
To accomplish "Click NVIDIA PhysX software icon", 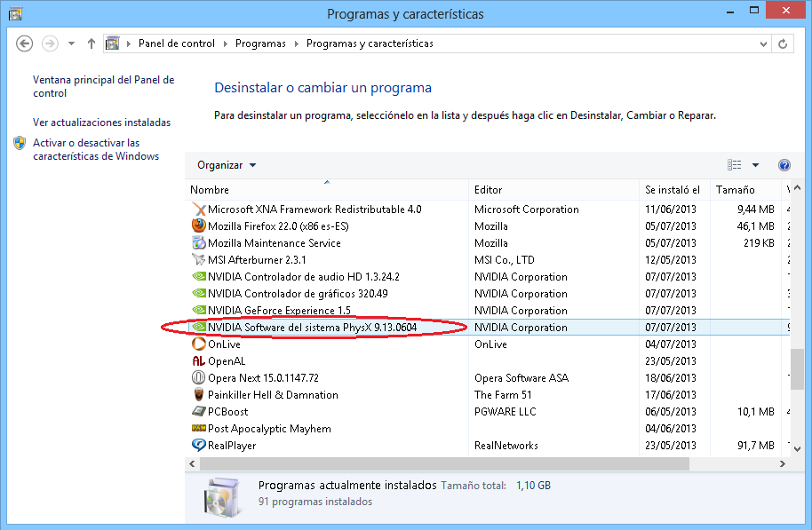I will tap(199, 327).
